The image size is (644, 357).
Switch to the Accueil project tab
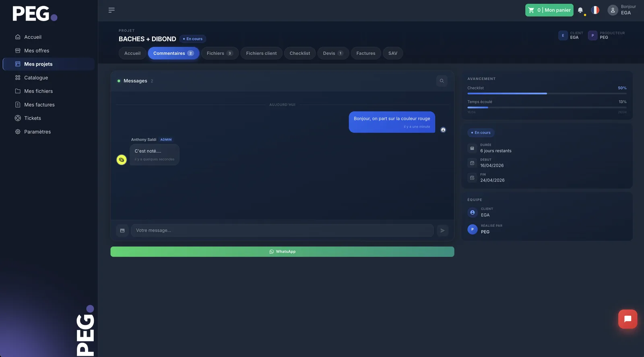(x=132, y=53)
